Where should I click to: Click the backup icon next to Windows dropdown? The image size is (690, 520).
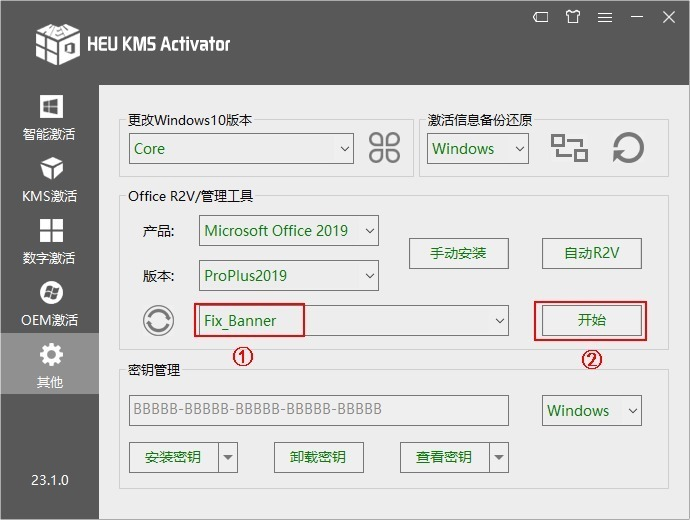click(x=569, y=148)
